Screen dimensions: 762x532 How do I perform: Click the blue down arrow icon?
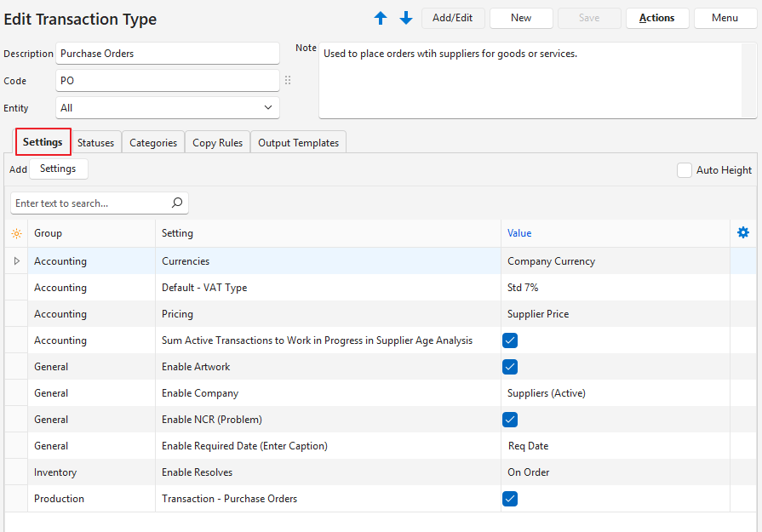click(x=406, y=18)
